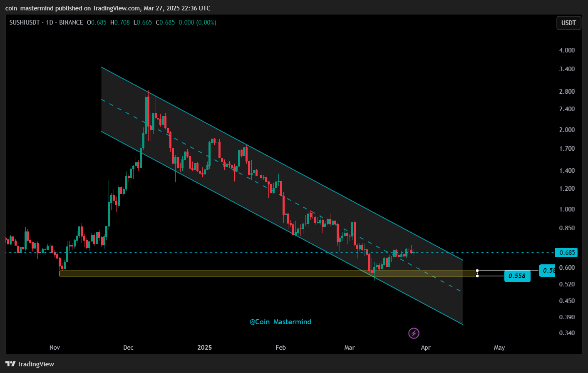This screenshot has height=373, width=588.
Task: Click the upper white handle of price line
Action: 477,271
